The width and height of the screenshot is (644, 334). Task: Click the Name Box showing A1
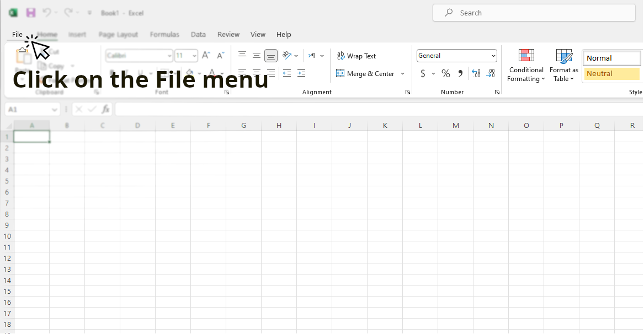[28, 110]
